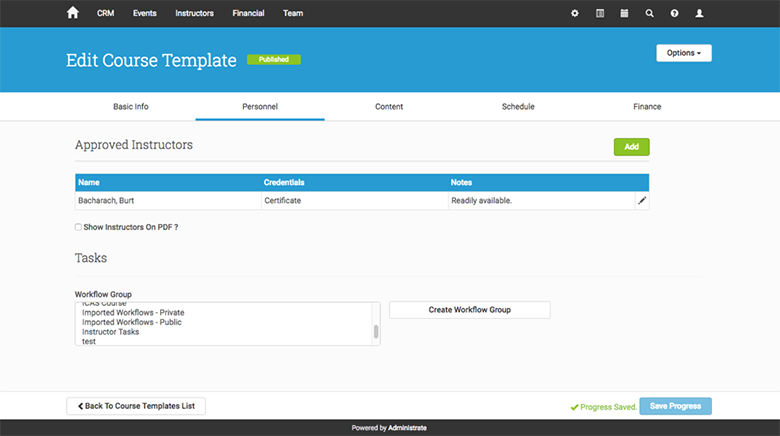Open the Events menu
Viewport: 780px width, 436px height.
tap(145, 13)
